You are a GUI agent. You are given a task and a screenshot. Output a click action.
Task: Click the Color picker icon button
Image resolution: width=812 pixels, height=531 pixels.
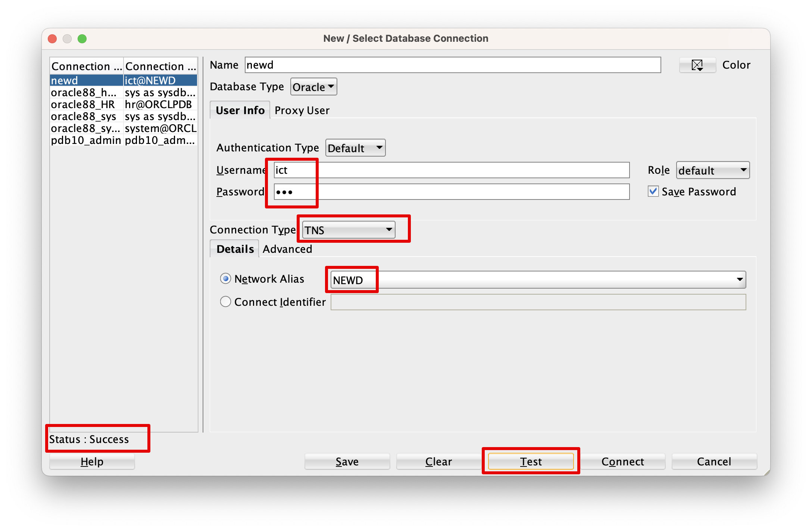(697, 65)
